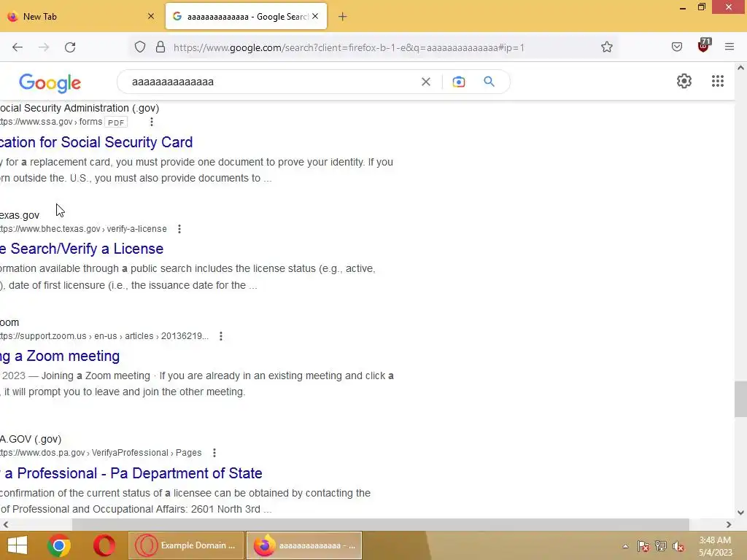Minimize the Firefox window
747x560 pixels.
[x=683, y=7]
